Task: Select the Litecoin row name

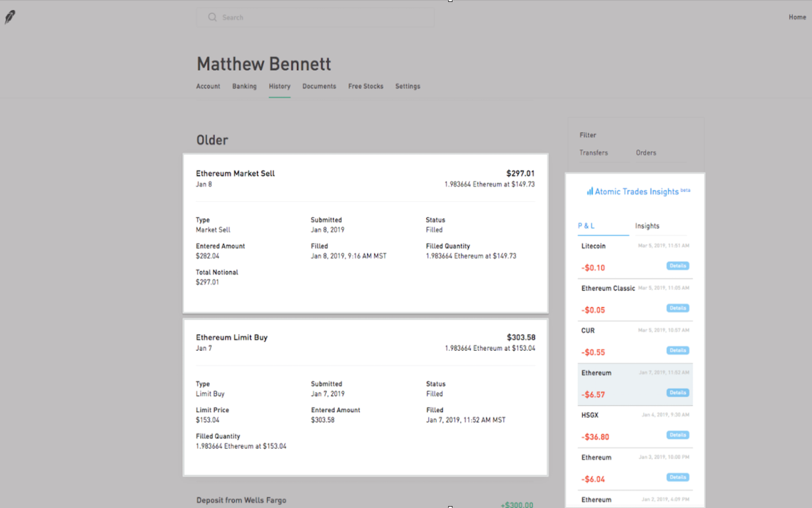Action: click(594, 246)
